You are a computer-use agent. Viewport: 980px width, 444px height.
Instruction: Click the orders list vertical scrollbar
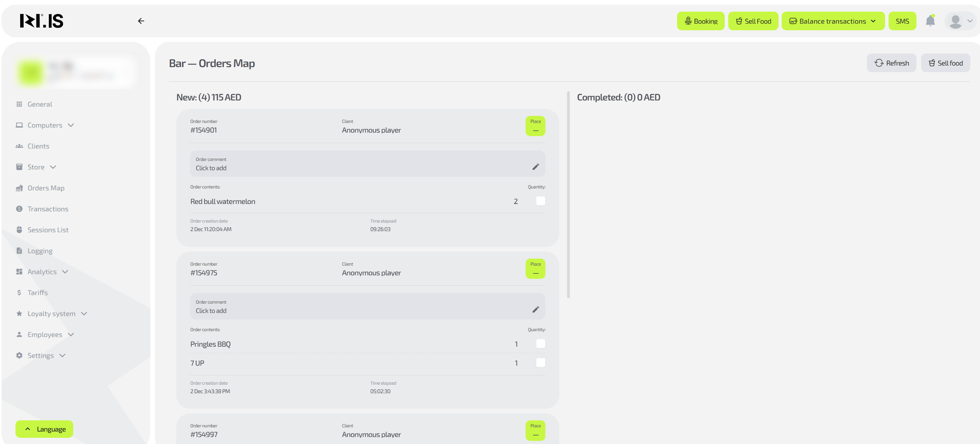(568, 194)
